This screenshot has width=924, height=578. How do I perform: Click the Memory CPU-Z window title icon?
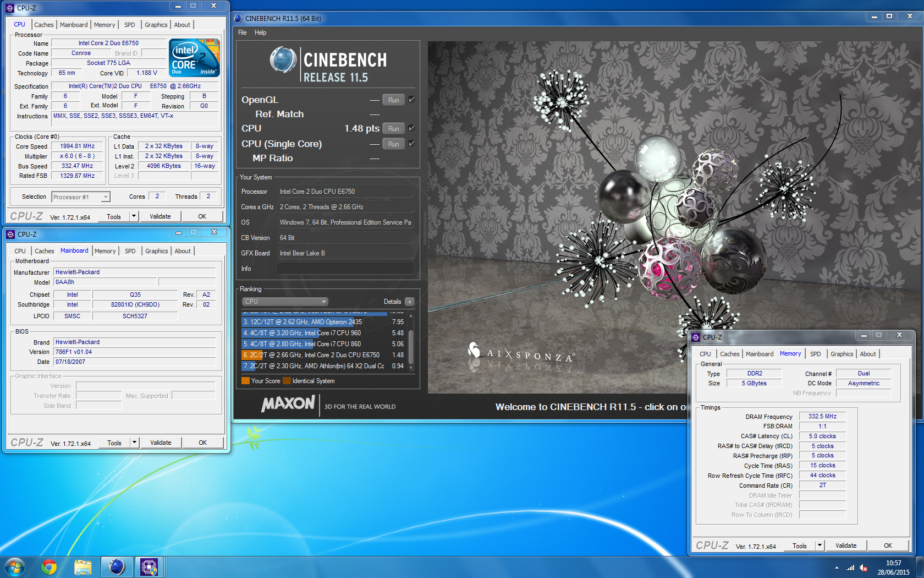(696, 337)
